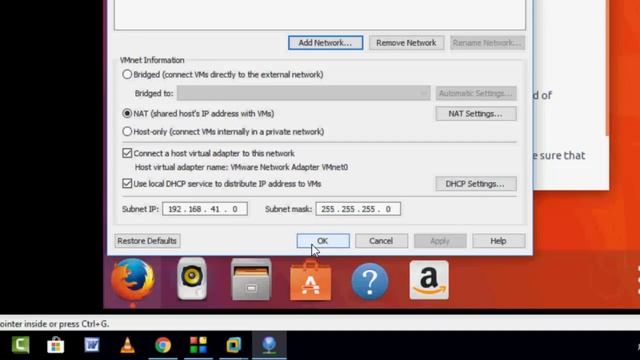Launch the Amazon icon in dock
The image size is (640, 360).
pyautogui.click(x=429, y=280)
